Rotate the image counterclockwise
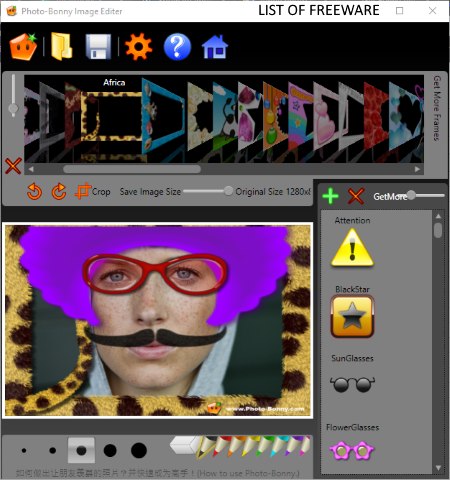The width and height of the screenshot is (450, 480). tap(34, 191)
